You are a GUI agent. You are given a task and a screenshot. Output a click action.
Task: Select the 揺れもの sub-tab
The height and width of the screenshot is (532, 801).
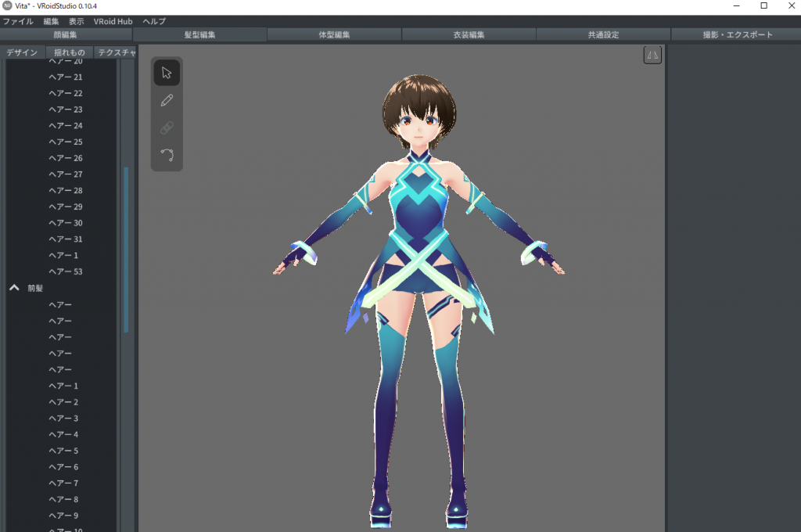click(70, 52)
